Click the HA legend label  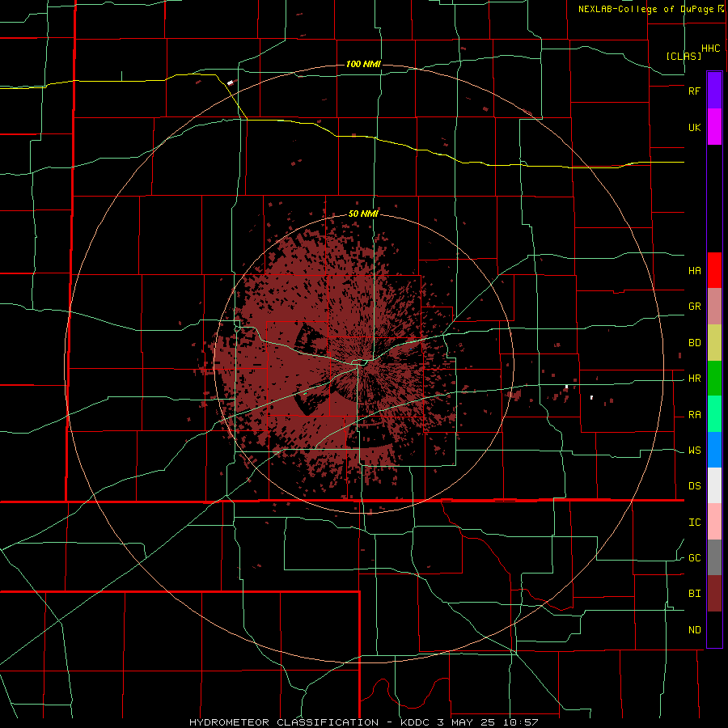click(x=694, y=271)
